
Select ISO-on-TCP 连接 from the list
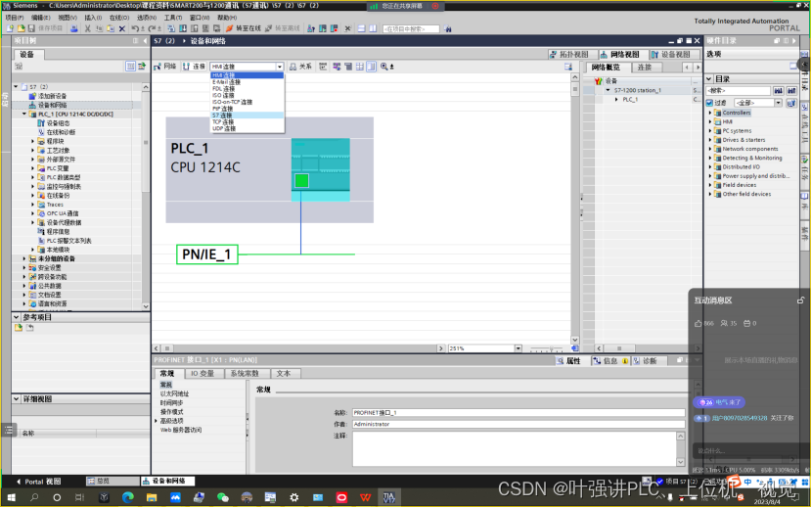(247, 102)
